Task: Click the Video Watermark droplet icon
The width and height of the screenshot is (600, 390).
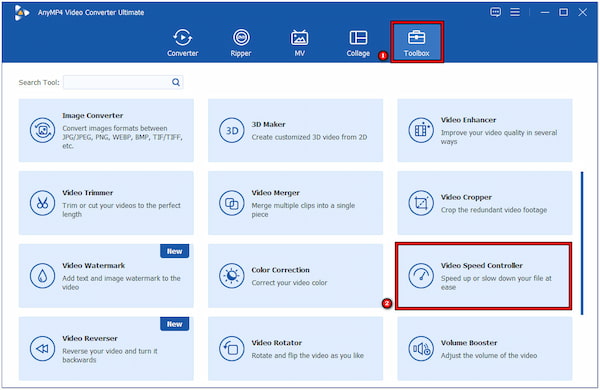Action: pyautogui.click(x=42, y=276)
